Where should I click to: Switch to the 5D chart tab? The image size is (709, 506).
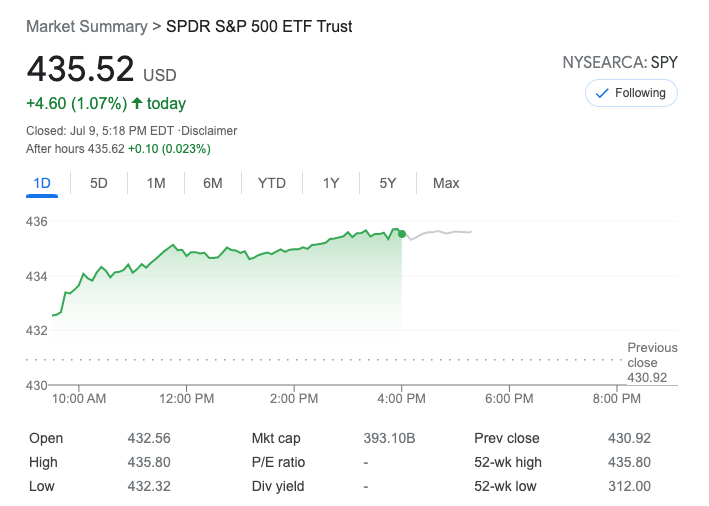[x=99, y=183]
